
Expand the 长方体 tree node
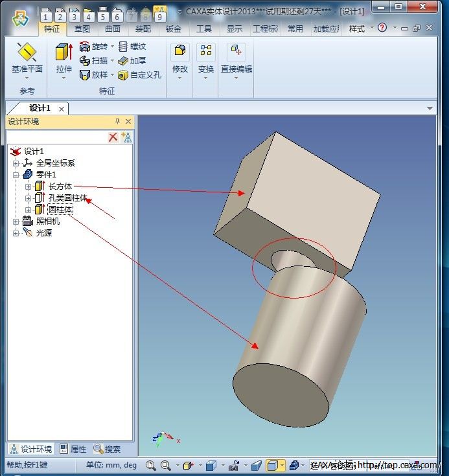(28, 187)
